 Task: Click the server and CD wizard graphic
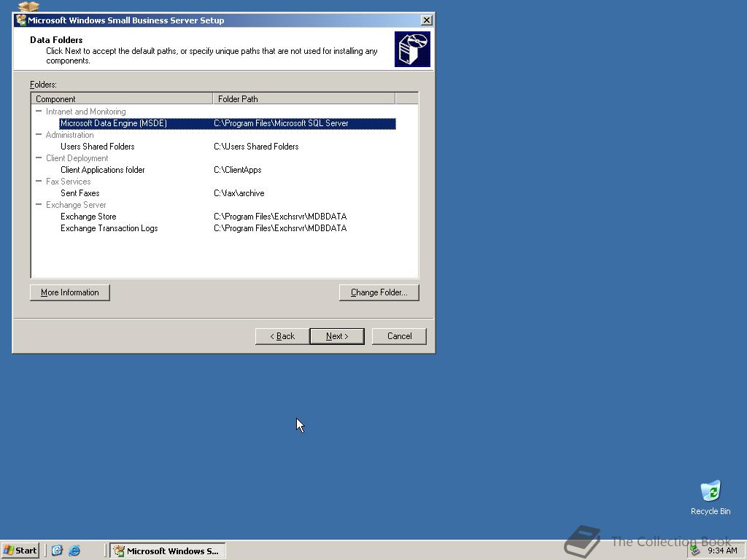tap(412, 49)
